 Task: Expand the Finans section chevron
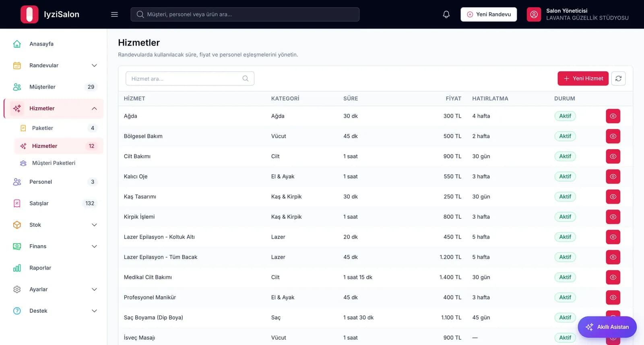tap(94, 246)
